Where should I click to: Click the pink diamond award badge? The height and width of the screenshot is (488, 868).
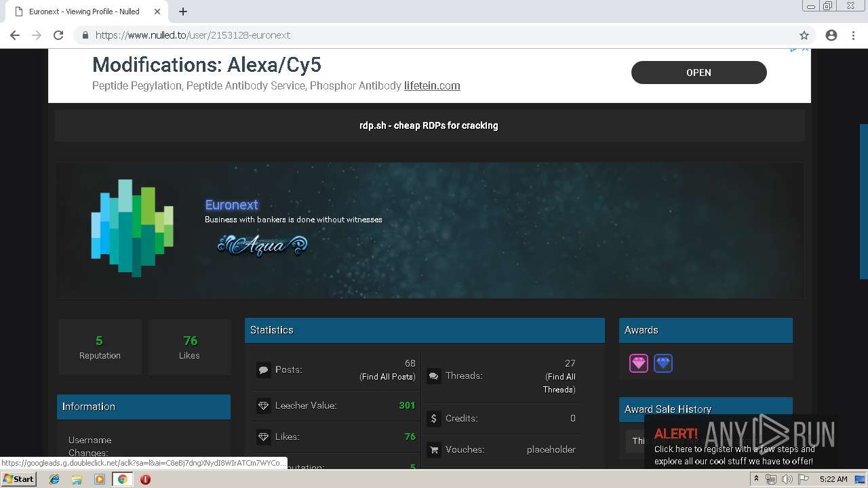tap(639, 363)
